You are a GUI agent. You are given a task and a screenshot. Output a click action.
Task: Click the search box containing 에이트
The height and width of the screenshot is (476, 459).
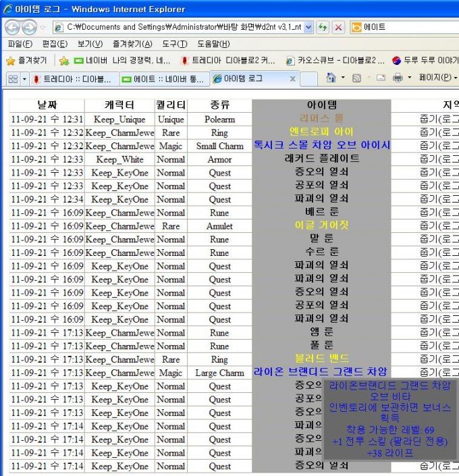pyautogui.click(x=410, y=27)
